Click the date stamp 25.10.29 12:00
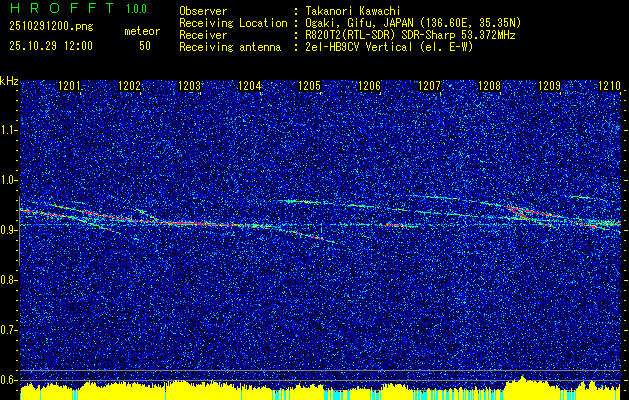The height and width of the screenshot is (400, 629). (51, 46)
